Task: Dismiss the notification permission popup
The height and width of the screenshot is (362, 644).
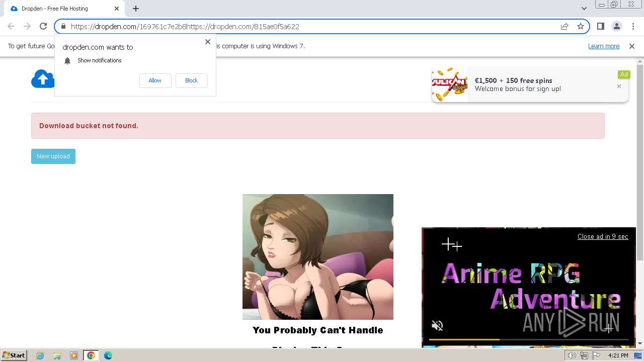Action: pyautogui.click(x=208, y=42)
